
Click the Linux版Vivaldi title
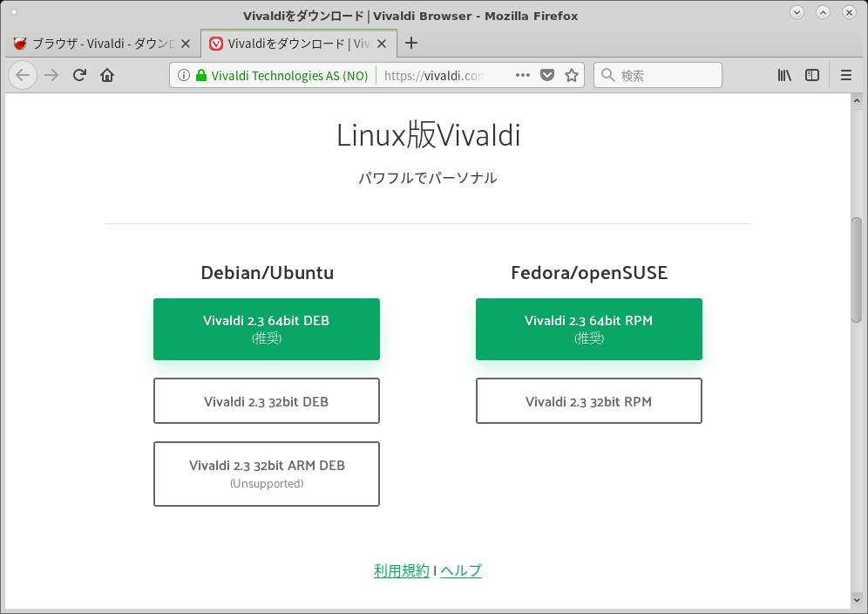[x=429, y=134]
